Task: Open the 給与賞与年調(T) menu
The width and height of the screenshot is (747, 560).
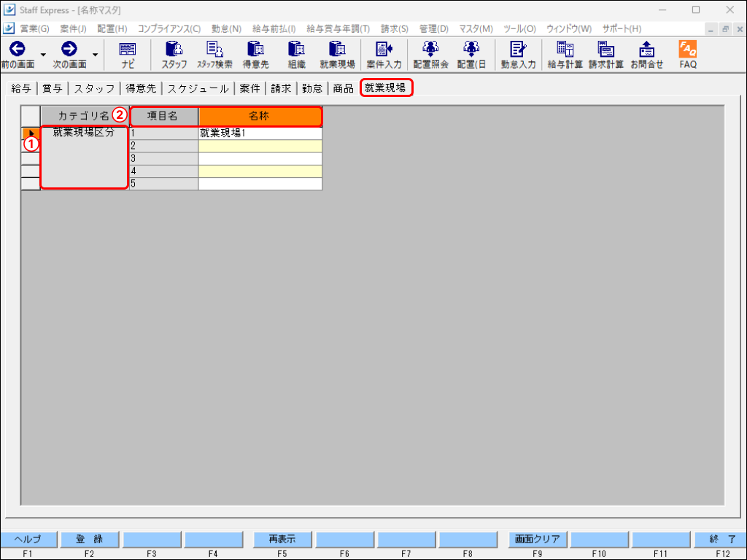Action: (x=338, y=29)
